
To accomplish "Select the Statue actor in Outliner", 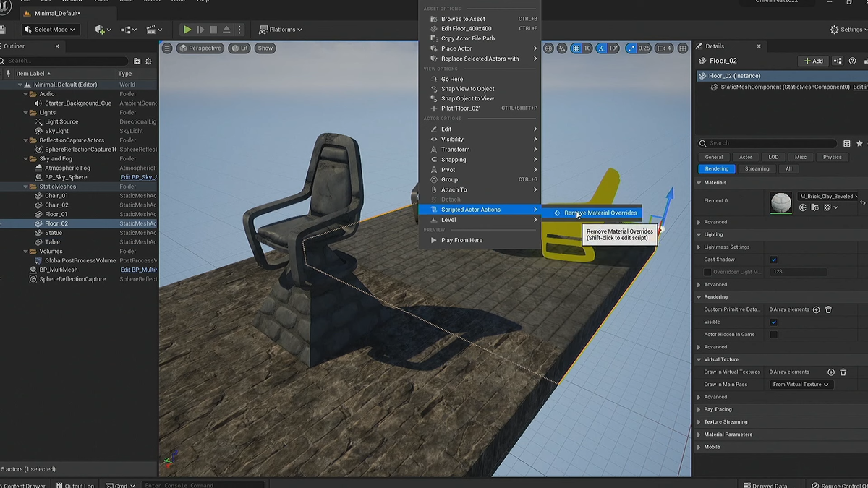I will click(54, 233).
